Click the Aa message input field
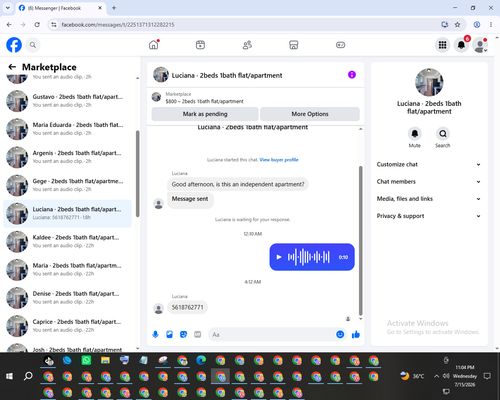The image size is (500, 400). point(272,334)
